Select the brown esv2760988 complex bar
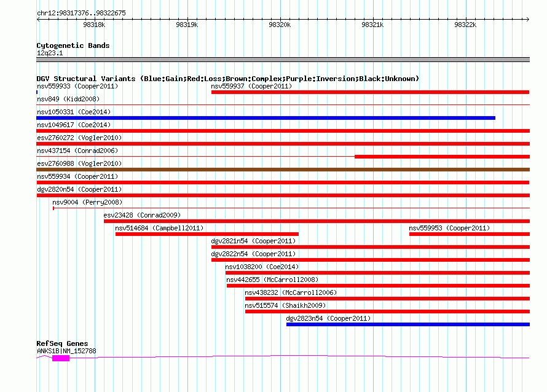 (283, 170)
